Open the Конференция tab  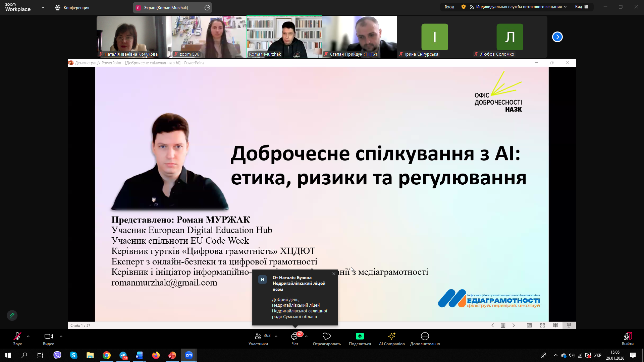click(x=72, y=7)
